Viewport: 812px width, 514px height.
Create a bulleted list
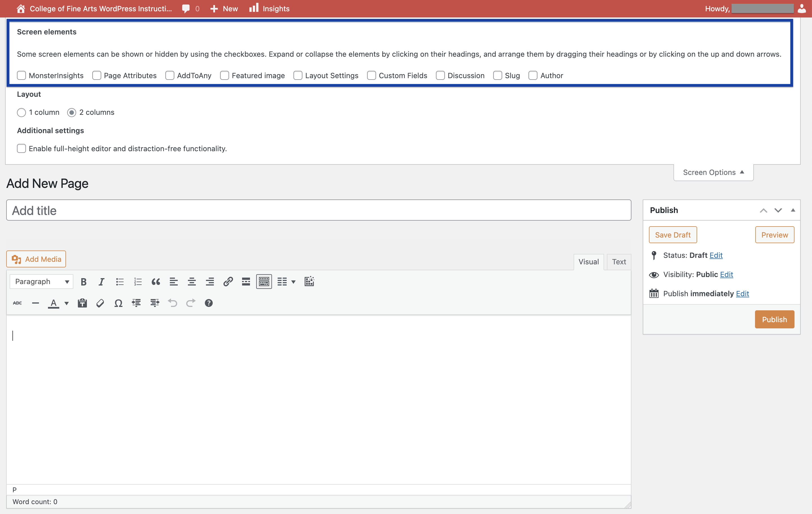pos(119,281)
